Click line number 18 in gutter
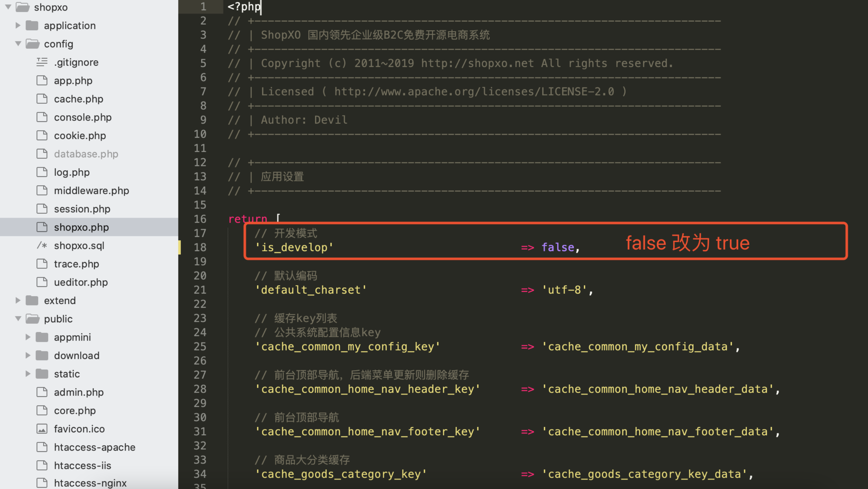This screenshot has width=868, height=489. (x=200, y=247)
